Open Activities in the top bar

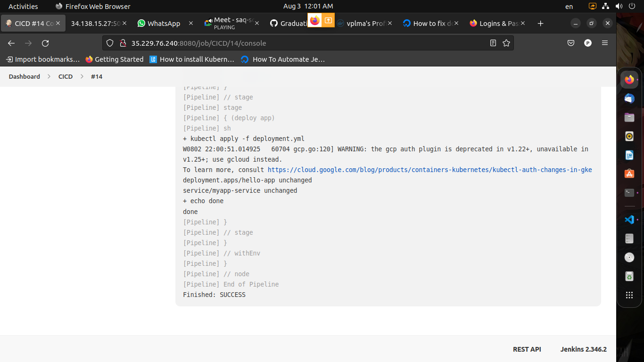(23, 6)
